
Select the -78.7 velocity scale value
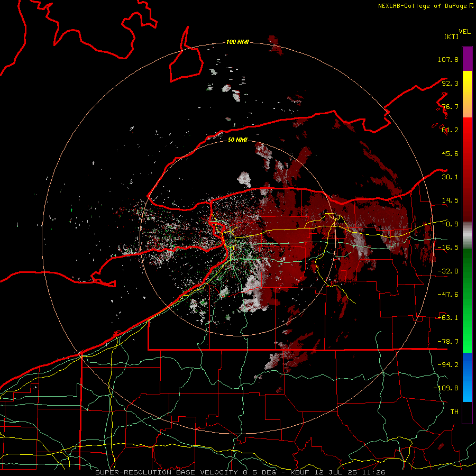[x=448, y=342]
